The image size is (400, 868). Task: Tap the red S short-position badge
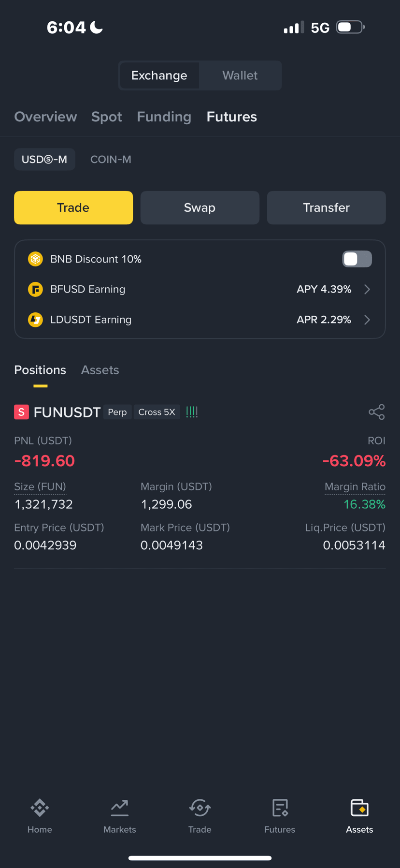tap(21, 412)
